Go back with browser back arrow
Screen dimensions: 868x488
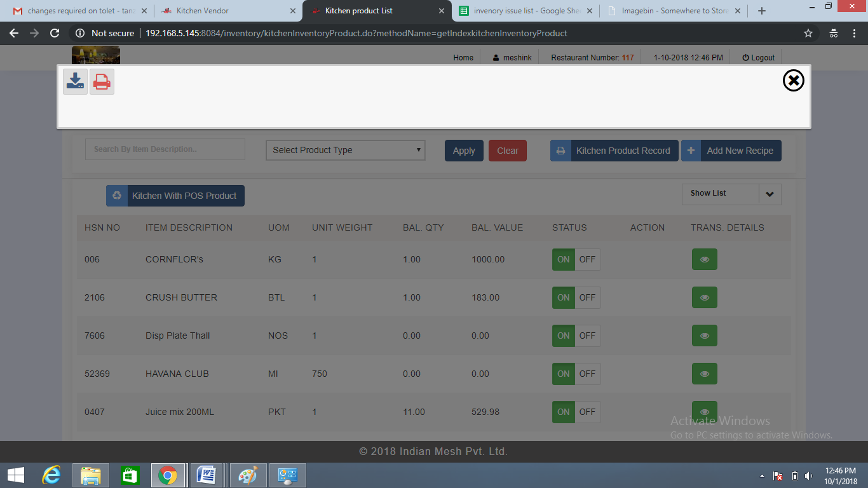pyautogui.click(x=14, y=33)
